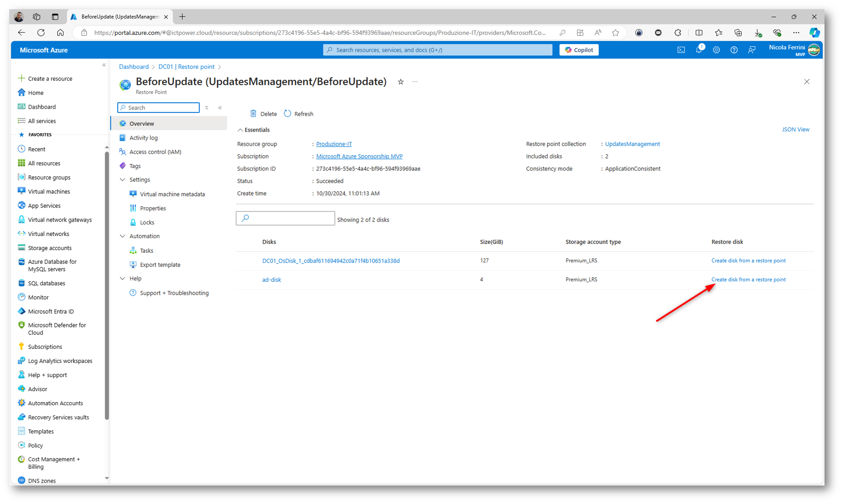The image size is (843, 504).
Task: Collapse the Essentials section
Action: coord(240,130)
